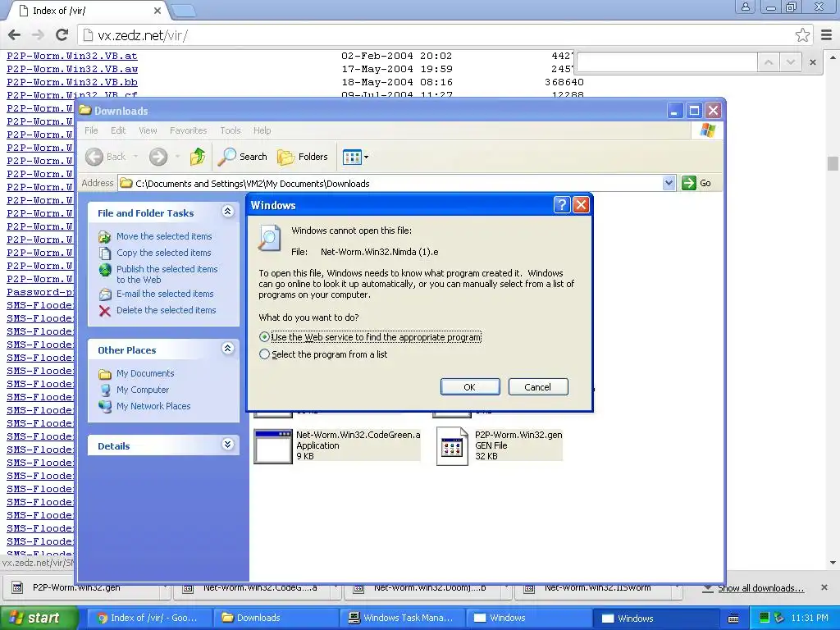840x630 pixels.
Task: Open the P2P-Worm.Win32.VB.at link
Action: coord(72,56)
